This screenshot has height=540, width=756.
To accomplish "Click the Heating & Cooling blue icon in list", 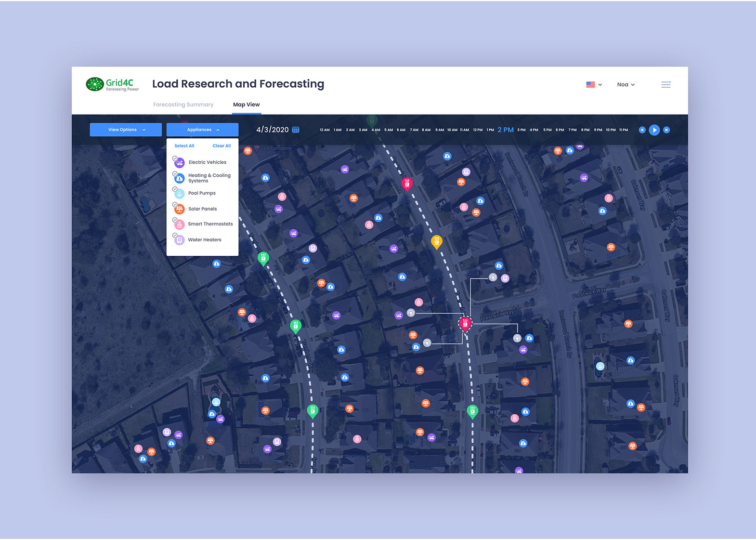I will click(180, 178).
